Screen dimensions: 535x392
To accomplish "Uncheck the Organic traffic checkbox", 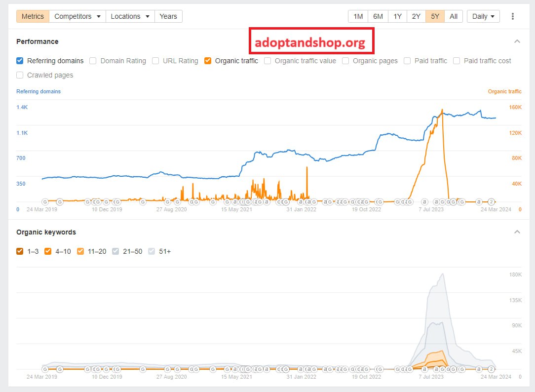I will [x=208, y=61].
